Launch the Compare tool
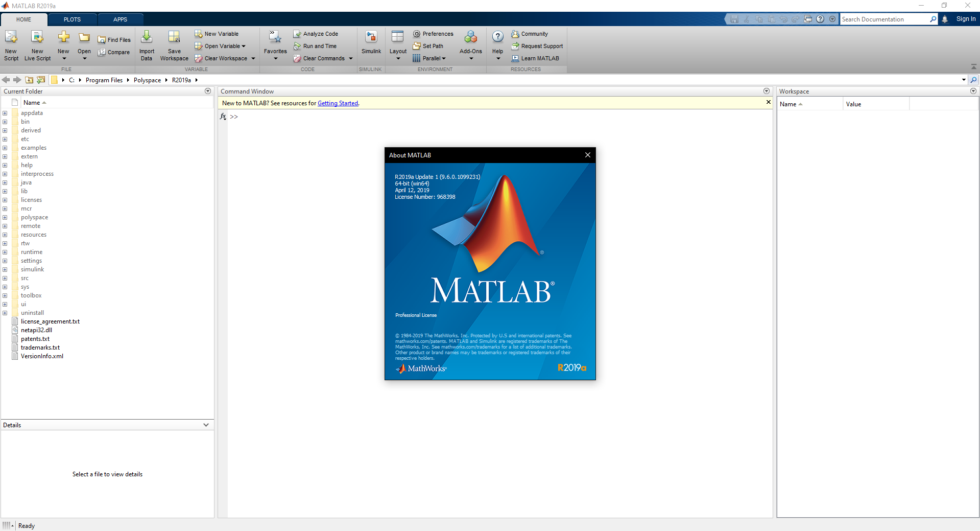The height and width of the screenshot is (531, 980). [x=114, y=52]
